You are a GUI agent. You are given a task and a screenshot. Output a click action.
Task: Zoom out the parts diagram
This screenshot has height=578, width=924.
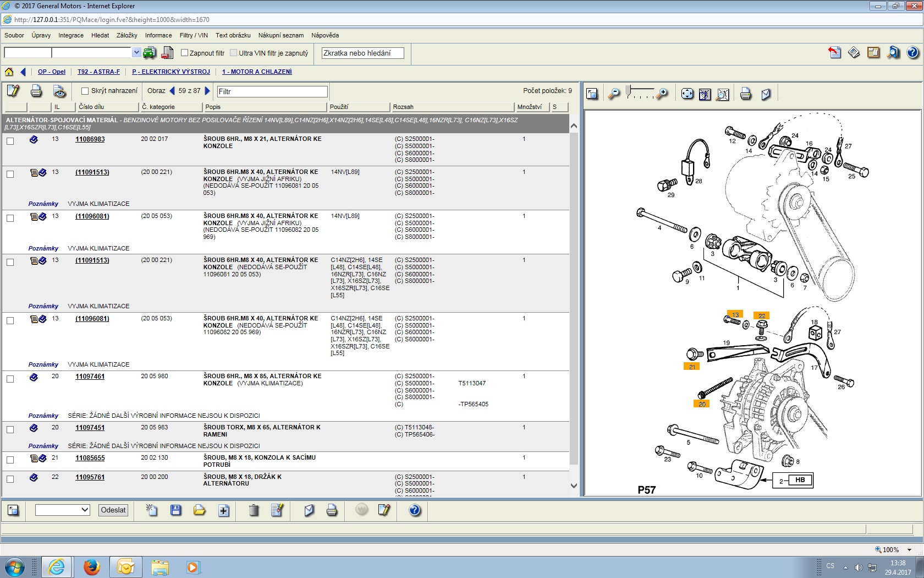pyautogui.click(x=614, y=94)
